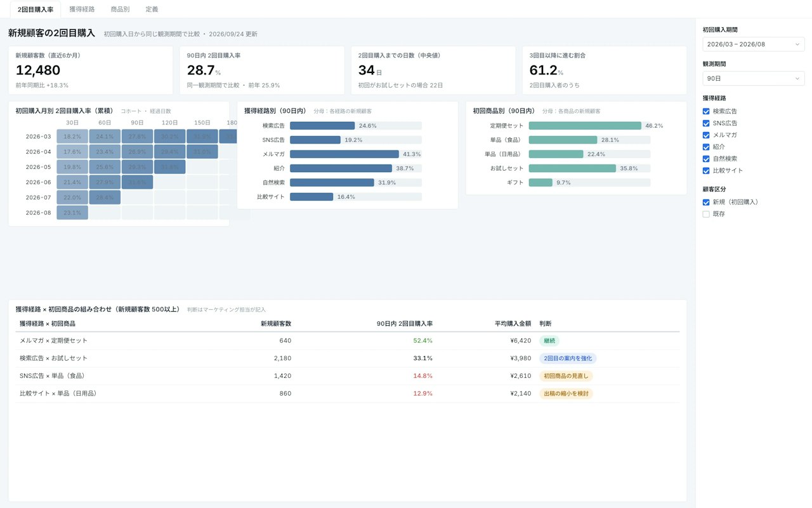Click the 平均購入金額 column header

click(x=513, y=324)
